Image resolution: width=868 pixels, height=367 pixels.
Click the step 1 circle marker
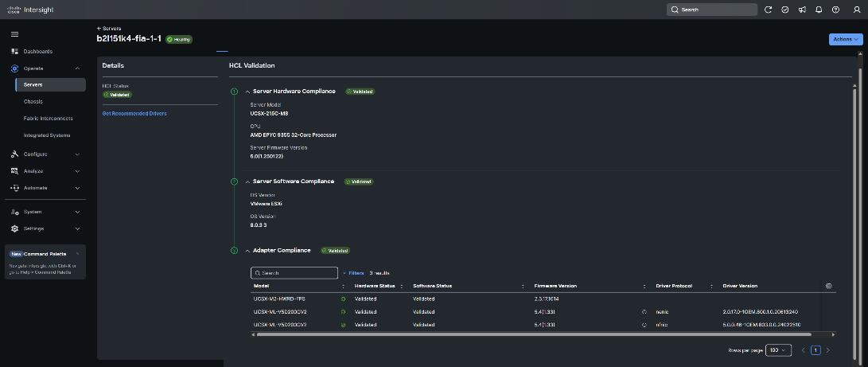234,92
